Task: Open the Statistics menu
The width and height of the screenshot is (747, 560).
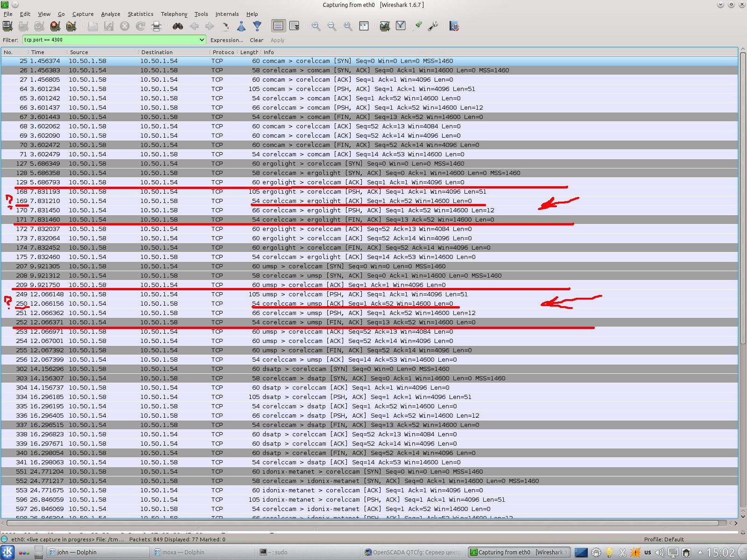Action: (x=140, y=14)
